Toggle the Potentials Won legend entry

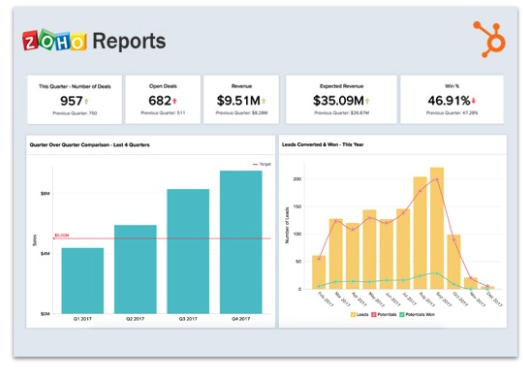click(417, 314)
